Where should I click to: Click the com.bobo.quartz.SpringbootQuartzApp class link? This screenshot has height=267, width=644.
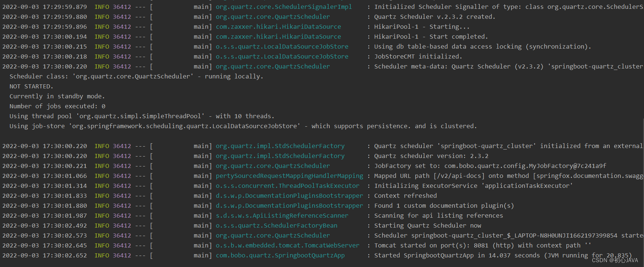click(x=280, y=256)
